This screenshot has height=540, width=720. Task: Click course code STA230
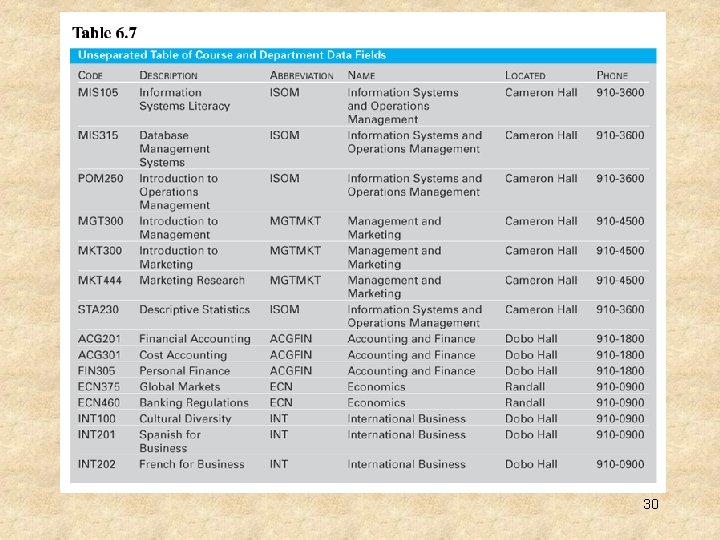click(98, 309)
